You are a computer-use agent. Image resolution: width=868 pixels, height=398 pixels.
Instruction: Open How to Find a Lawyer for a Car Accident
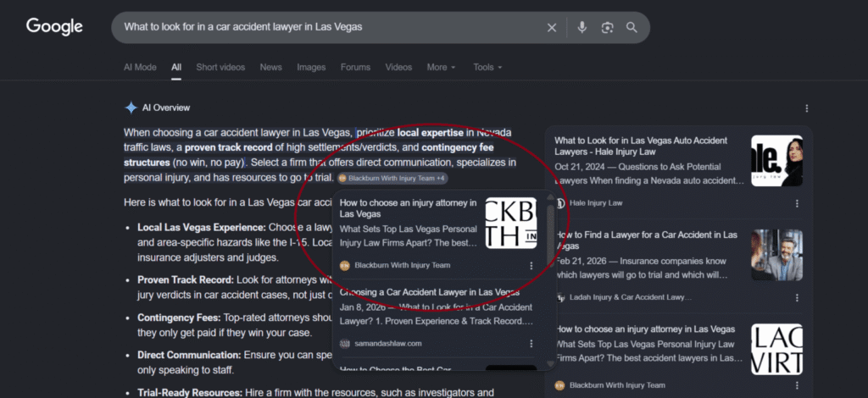point(647,240)
